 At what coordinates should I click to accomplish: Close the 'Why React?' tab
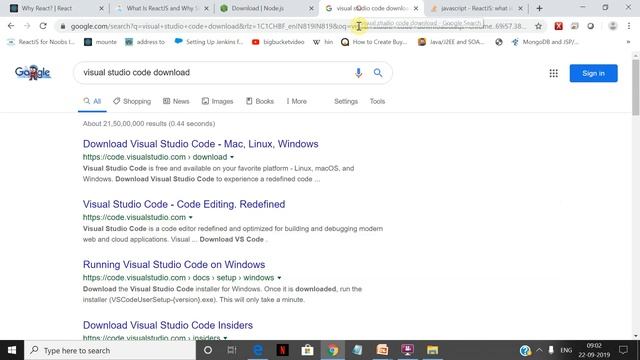tap(102, 8)
